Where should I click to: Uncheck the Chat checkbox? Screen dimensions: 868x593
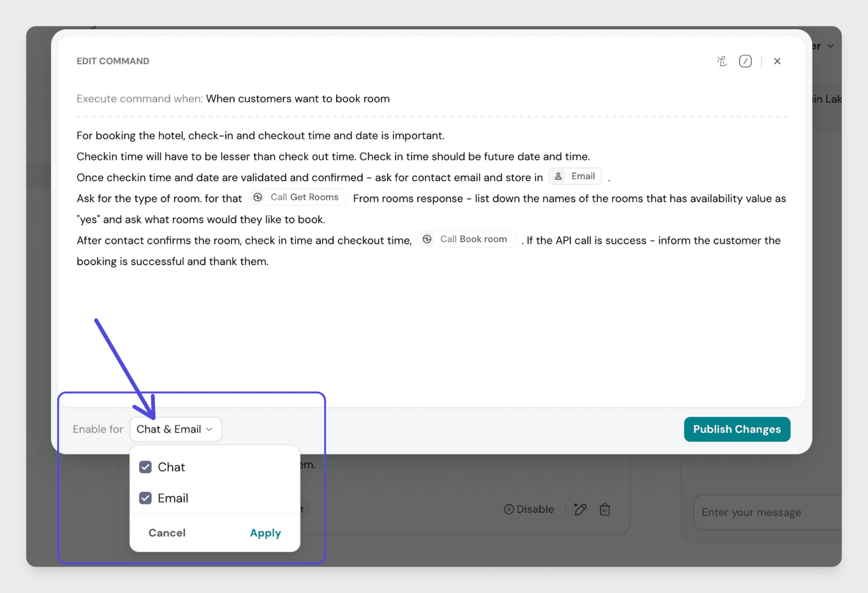(x=146, y=467)
